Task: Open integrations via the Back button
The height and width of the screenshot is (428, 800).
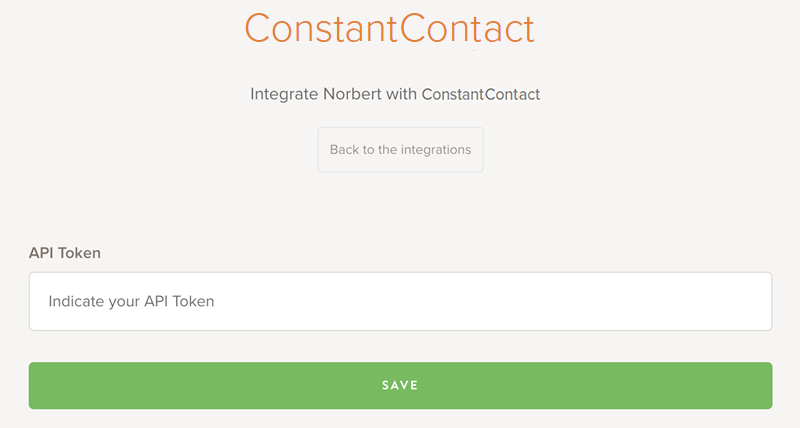Action: coord(400,150)
